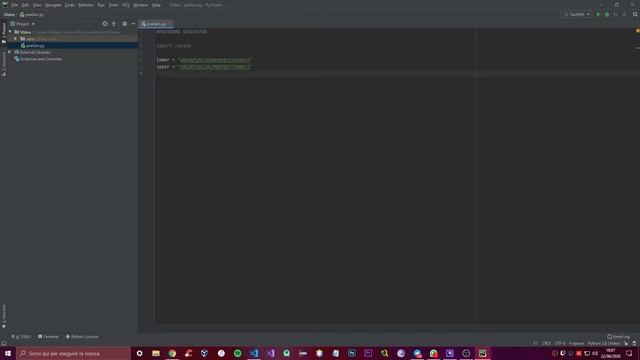Click the lower variable string line
The width and height of the screenshot is (640, 360).
point(204,60)
